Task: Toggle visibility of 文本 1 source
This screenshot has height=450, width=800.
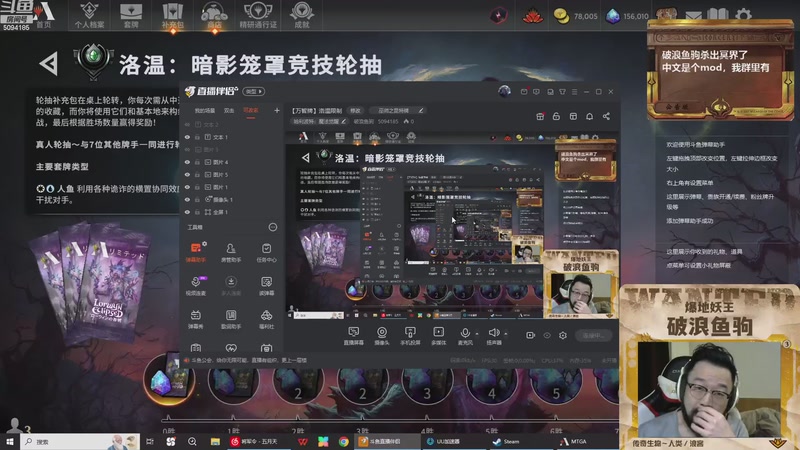Action: [x=187, y=137]
